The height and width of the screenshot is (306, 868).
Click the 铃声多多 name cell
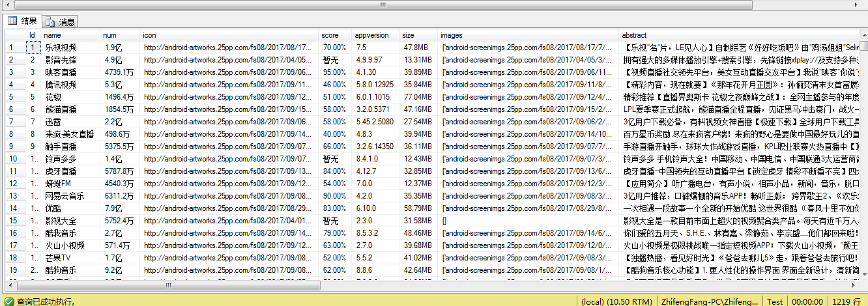[x=71, y=159]
